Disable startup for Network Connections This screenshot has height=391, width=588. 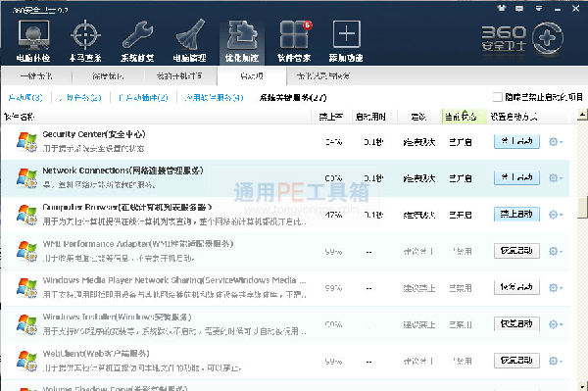pyautogui.click(x=516, y=177)
